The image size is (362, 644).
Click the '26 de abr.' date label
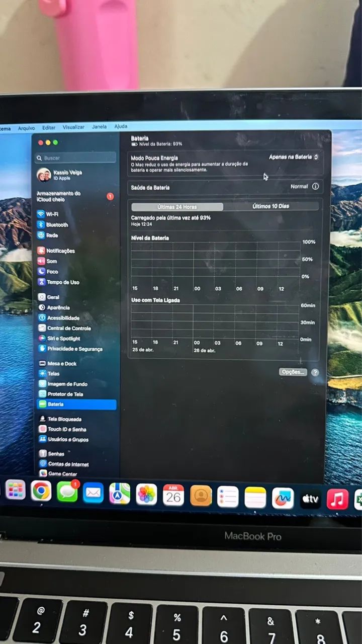tap(205, 350)
